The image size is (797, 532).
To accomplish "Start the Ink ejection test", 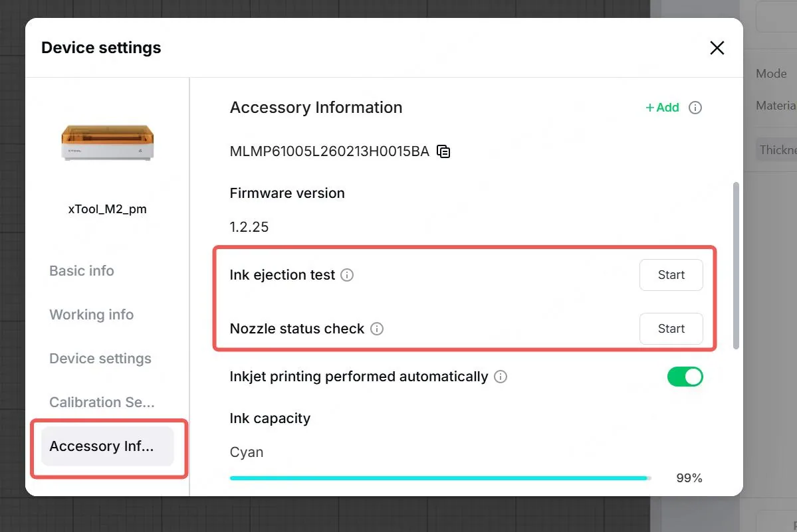I will 671,275.
